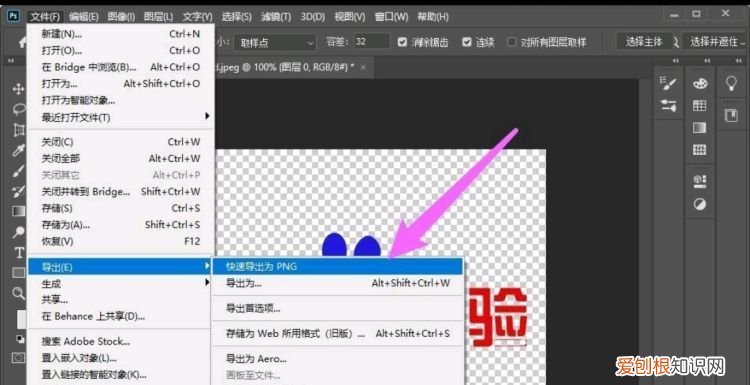
Task: Expand the 生成 submenu
Action: click(x=120, y=284)
